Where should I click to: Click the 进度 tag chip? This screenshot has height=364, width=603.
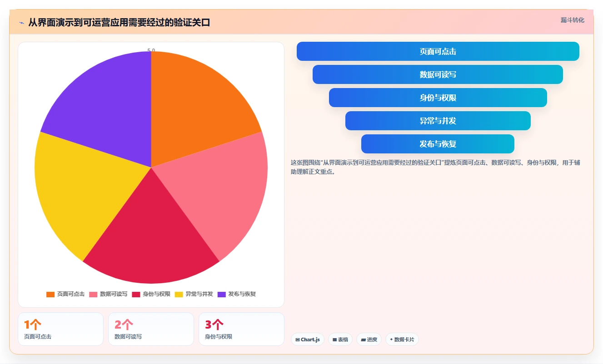369,339
